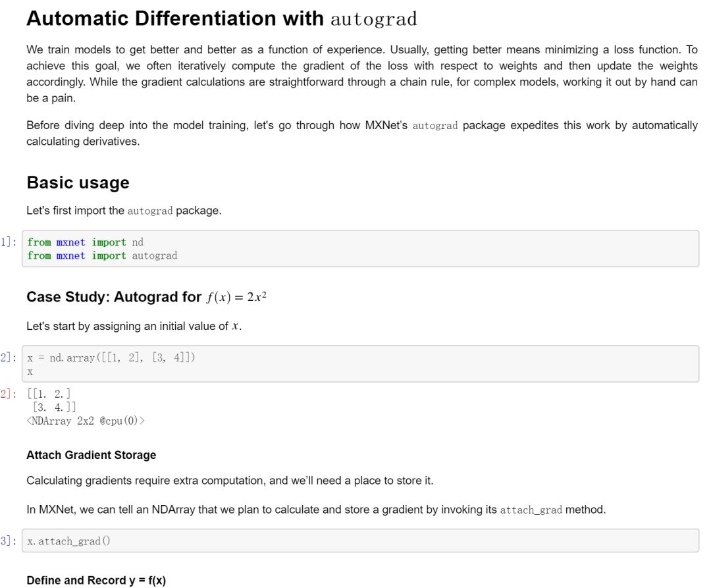Click the red output prompt for cell 2
This screenshot has width=711, height=588.
click(8, 394)
